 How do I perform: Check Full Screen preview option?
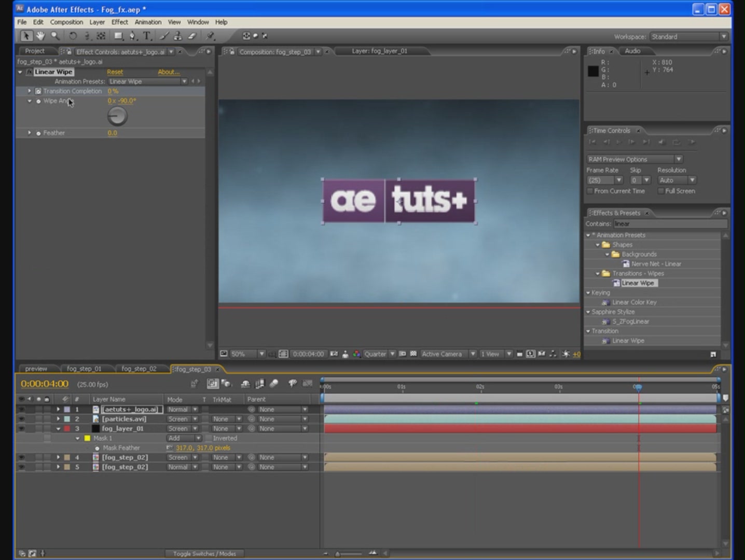coord(661,191)
